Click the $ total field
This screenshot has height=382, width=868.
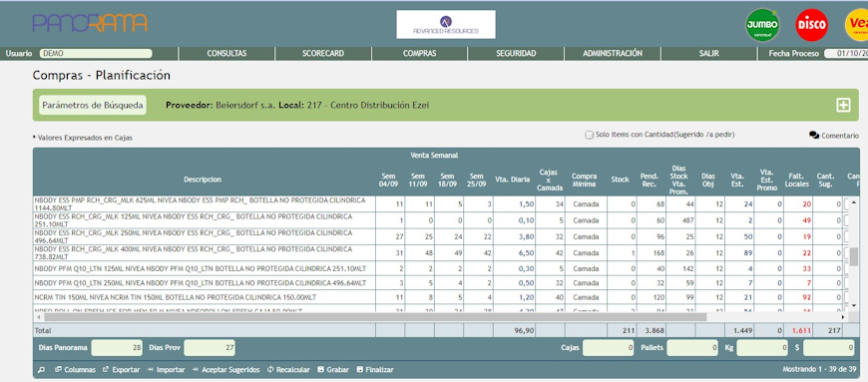[829, 348]
